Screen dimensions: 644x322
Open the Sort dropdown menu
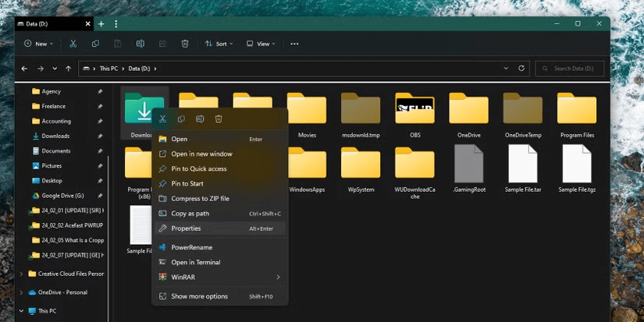coord(220,44)
